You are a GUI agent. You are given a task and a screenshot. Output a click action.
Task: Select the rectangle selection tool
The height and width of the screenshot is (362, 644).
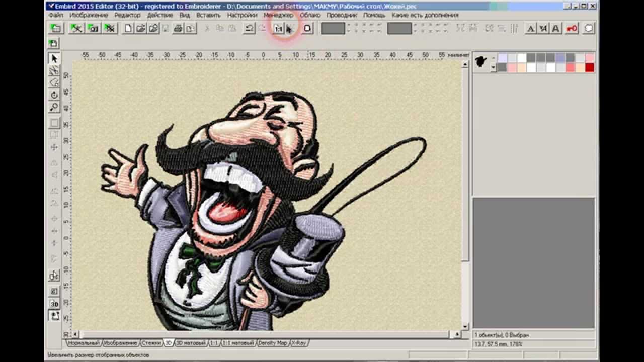point(54,123)
